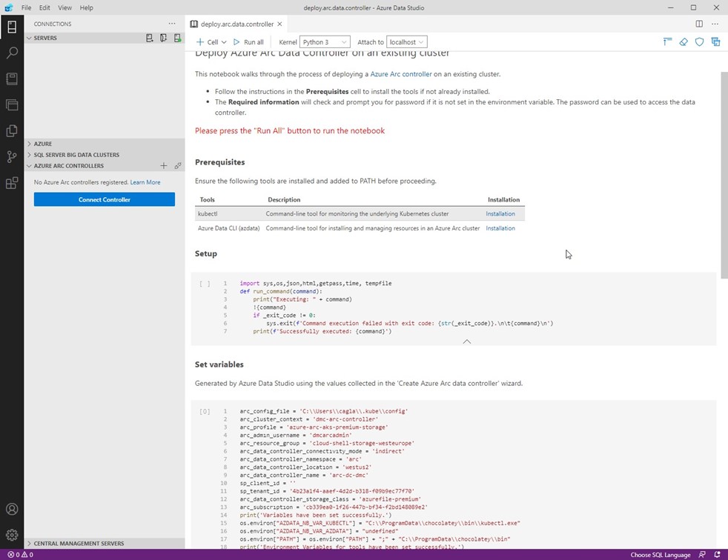Click the 'Description' column header

(x=284, y=199)
